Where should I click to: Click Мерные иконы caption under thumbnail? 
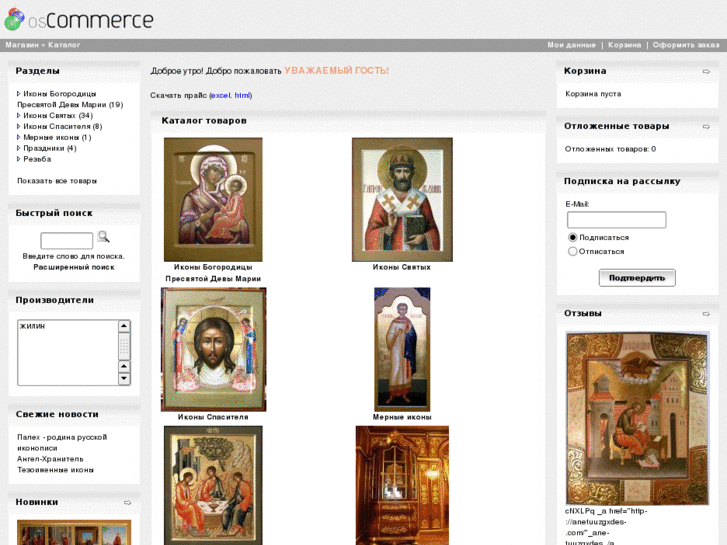pyautogui.click(x=402, y=417)
